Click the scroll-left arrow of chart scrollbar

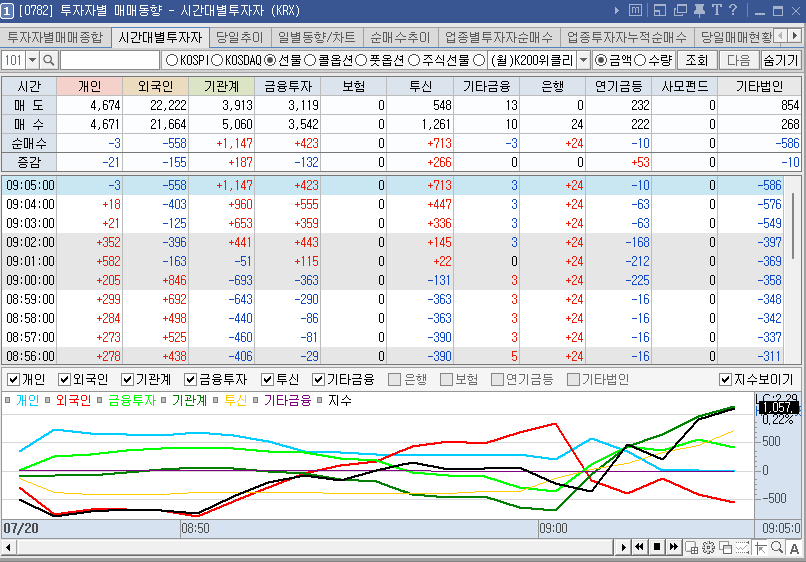click(7, 547)
